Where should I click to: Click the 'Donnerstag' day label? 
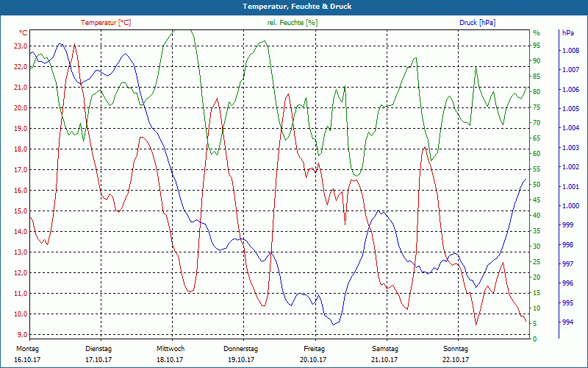(241, 349)
